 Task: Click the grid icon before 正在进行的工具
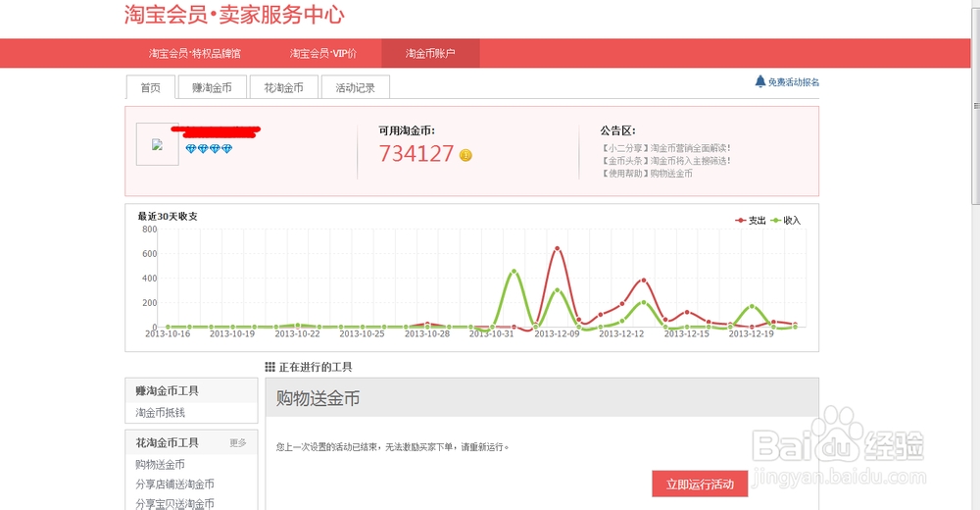269,367
